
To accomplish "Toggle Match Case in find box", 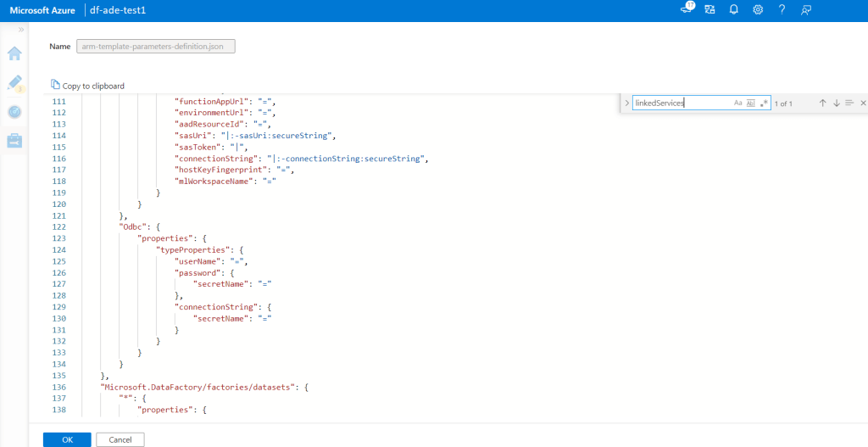I will click(x=737, y=103).
